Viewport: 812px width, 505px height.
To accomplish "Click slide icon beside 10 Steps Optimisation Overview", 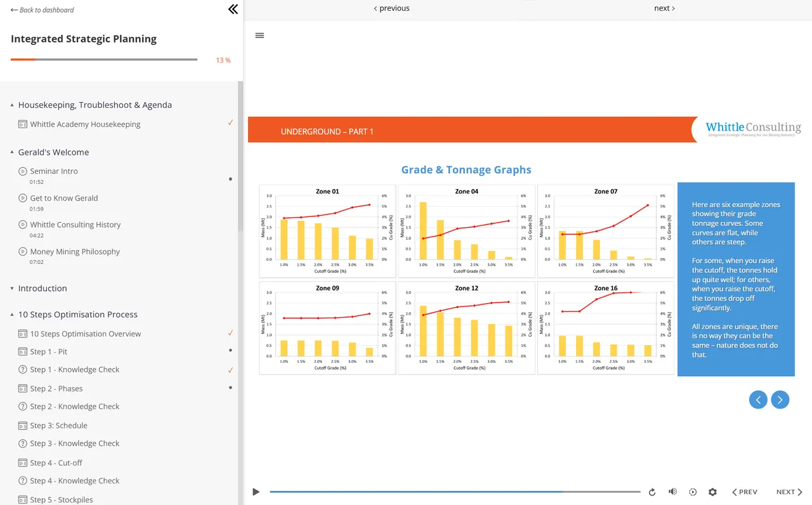I will (23, 334).
